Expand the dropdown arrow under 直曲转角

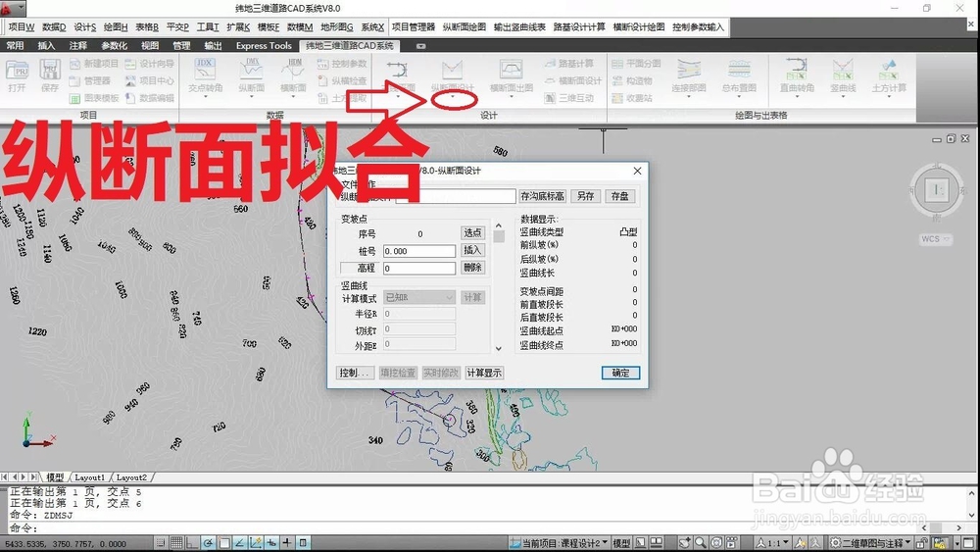click(797, 97)
